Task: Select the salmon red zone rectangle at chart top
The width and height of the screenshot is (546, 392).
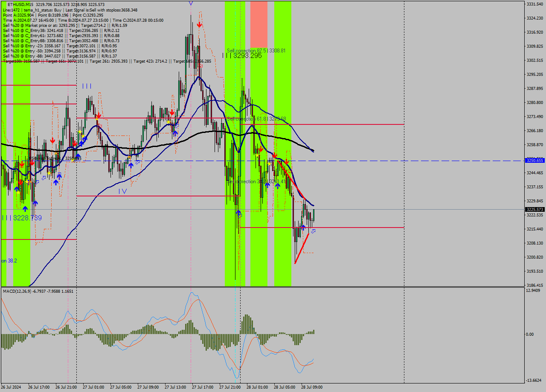Action: click(259, 24)
